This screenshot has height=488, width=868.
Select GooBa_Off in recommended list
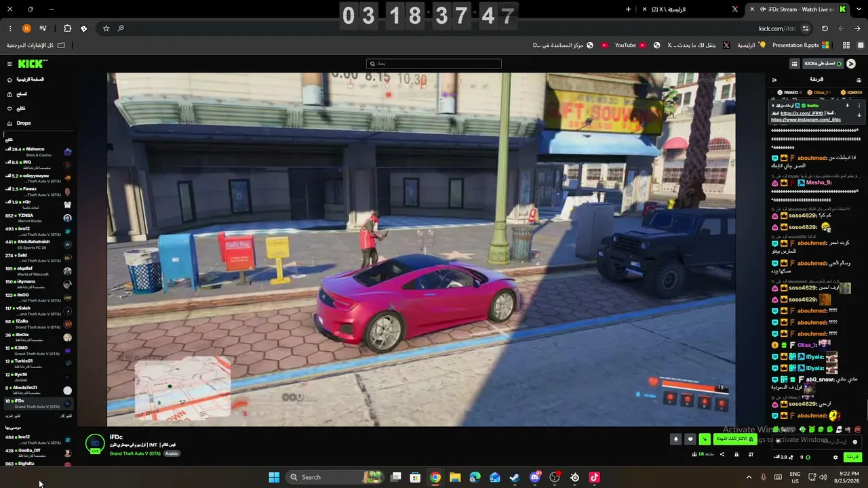[38, 453]
